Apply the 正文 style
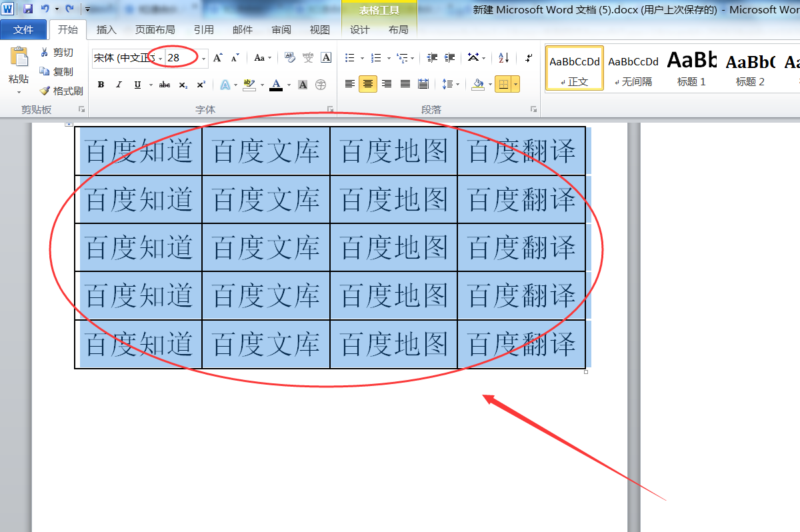Viewport: 800px width, 532px height. click(x=575, y=69)
